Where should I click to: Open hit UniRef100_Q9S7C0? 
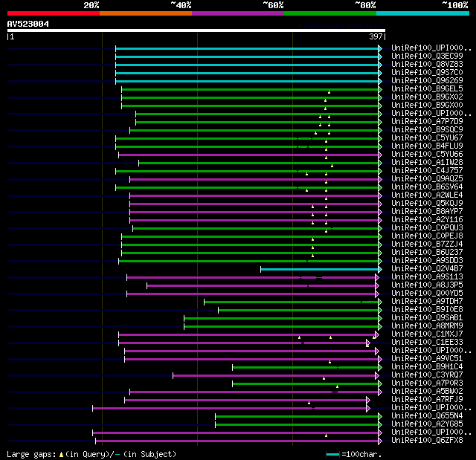tap(427, 73)
